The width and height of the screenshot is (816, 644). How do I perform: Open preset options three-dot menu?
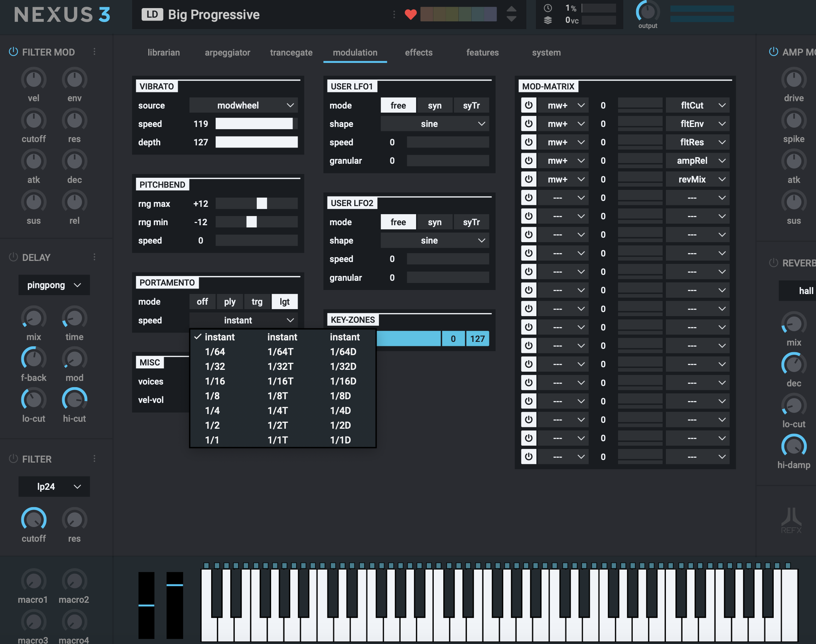coord(394,14)
